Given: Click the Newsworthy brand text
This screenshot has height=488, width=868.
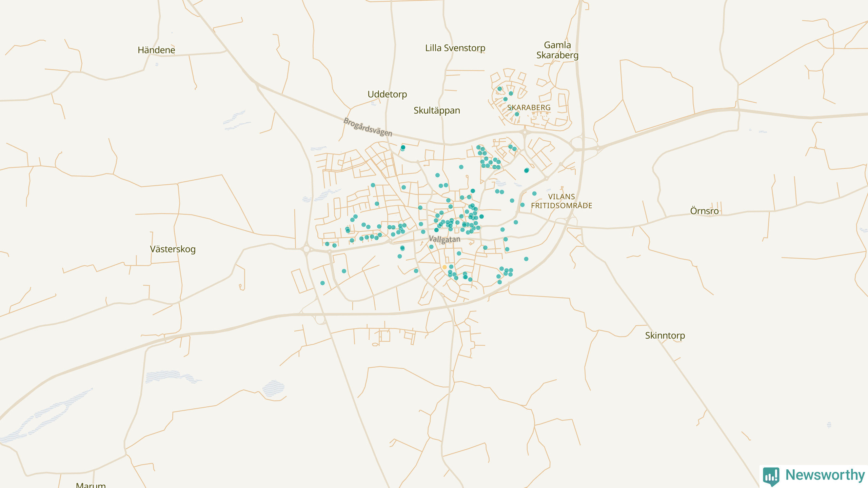Looking at the screenshot, I should 825,475.
